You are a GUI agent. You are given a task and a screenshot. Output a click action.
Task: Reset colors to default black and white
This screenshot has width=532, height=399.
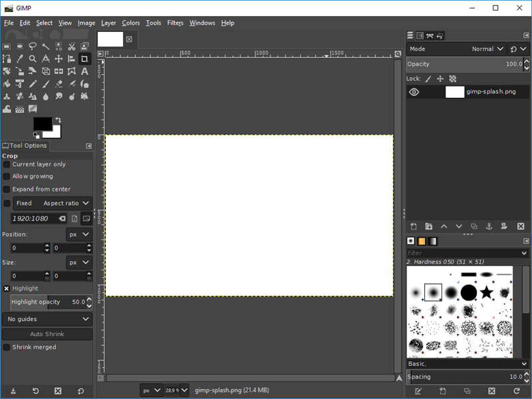[x=37, y=136]
